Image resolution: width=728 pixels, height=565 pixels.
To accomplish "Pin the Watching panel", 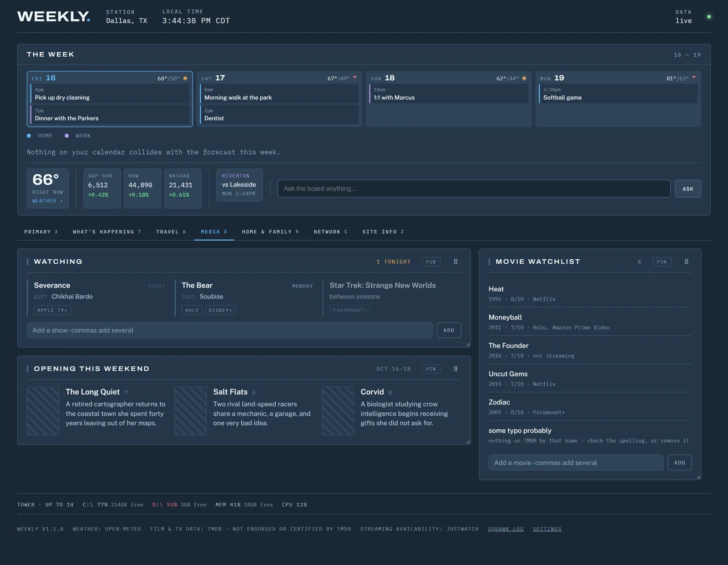I will pos(431,262).
